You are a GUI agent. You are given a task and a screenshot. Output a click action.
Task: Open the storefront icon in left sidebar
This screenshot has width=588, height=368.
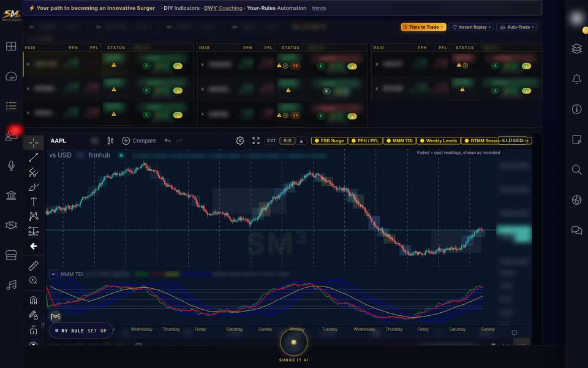click(11, 255)
